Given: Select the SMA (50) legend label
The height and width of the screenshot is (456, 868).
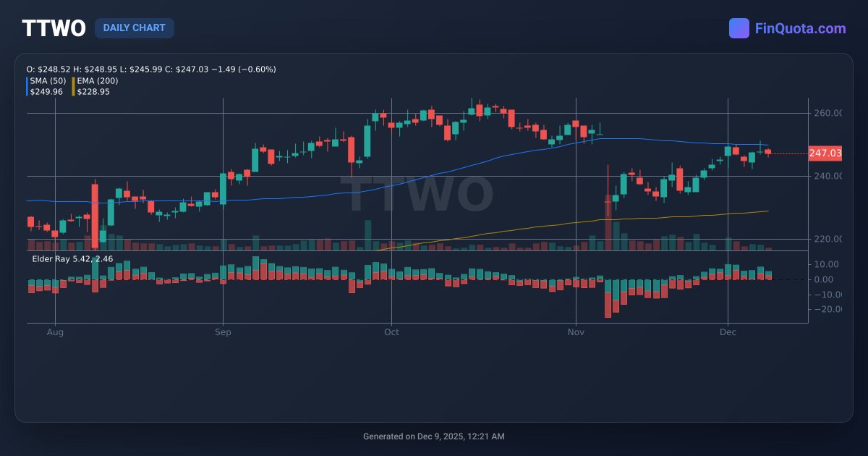Looking at the screenshot, I should (x=48, y=80).
